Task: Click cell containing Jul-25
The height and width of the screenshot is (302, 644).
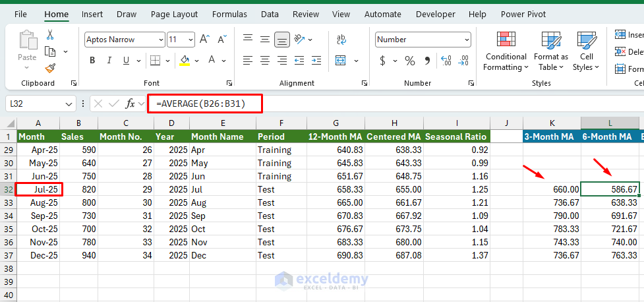Action: [38, 189]
